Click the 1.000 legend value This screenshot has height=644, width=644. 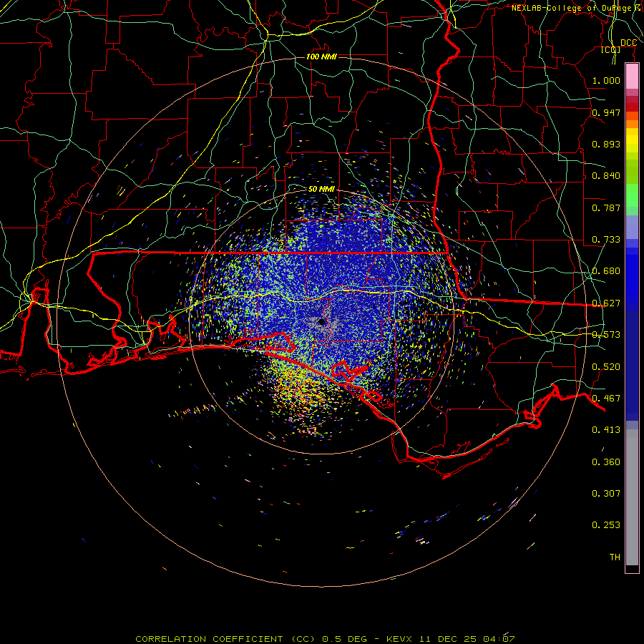[x=606, y=80]
